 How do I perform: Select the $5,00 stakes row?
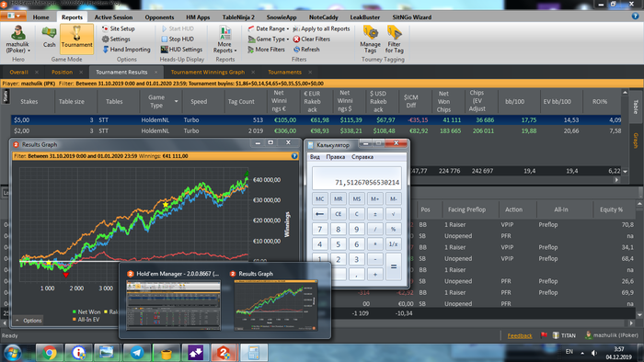[316, 120]
